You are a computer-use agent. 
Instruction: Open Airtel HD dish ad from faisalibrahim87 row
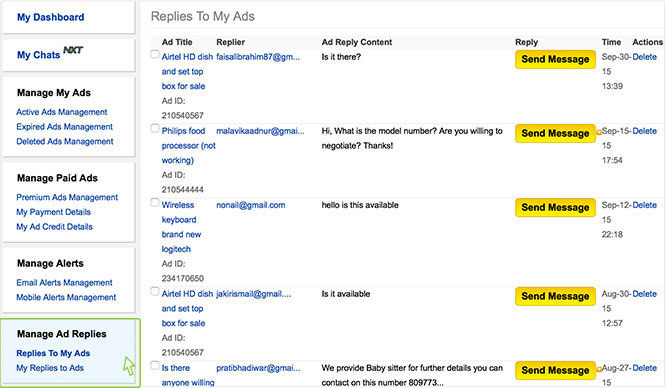pos(187,71)
